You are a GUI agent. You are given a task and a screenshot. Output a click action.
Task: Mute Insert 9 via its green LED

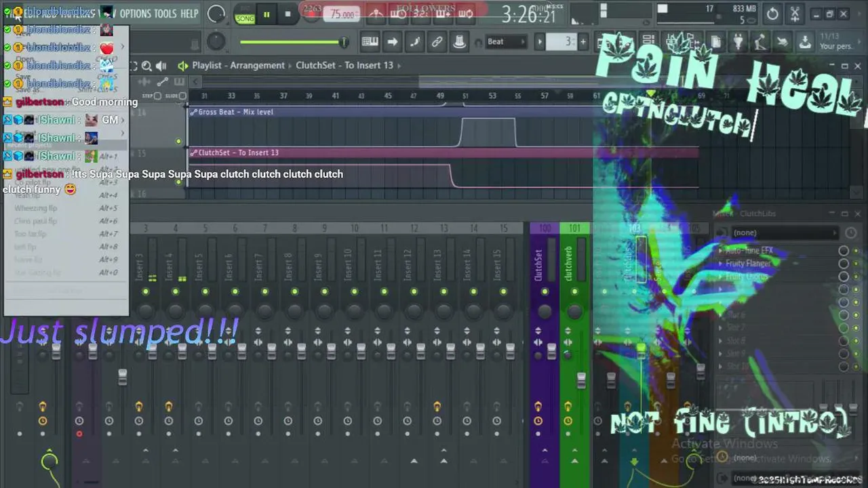pos(325,291)
